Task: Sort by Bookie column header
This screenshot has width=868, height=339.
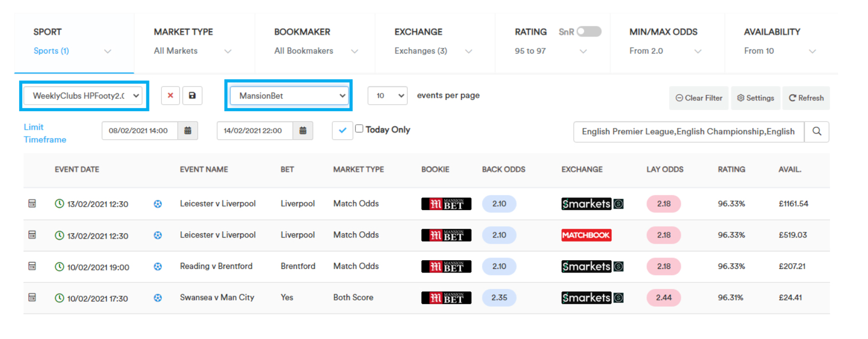Action: (435, 169)
